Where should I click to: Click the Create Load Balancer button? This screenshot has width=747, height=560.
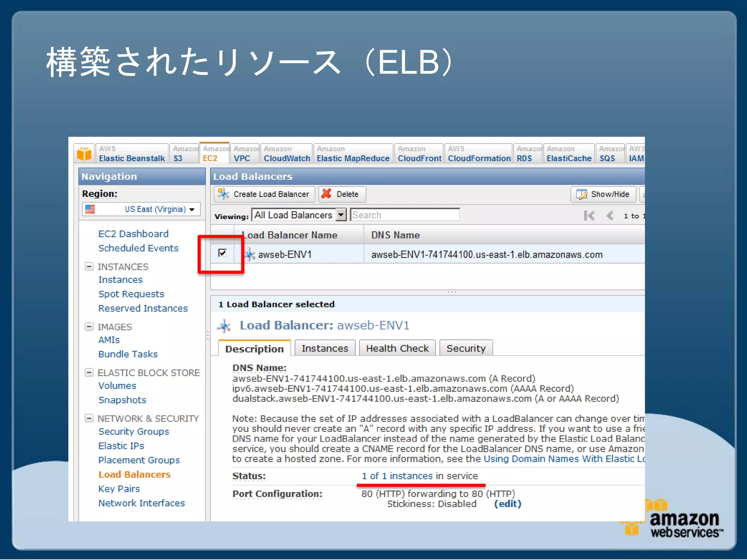[264, 194]
